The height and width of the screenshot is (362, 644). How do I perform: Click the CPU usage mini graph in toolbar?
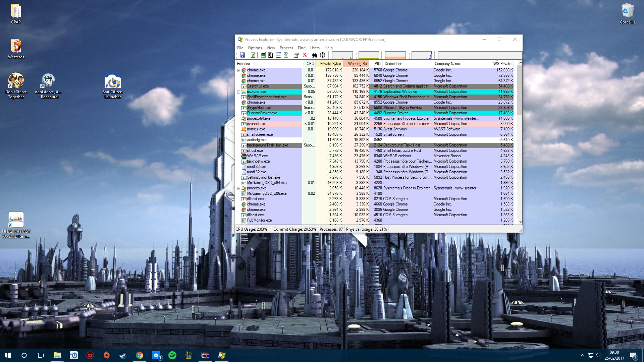click(342, 55)
